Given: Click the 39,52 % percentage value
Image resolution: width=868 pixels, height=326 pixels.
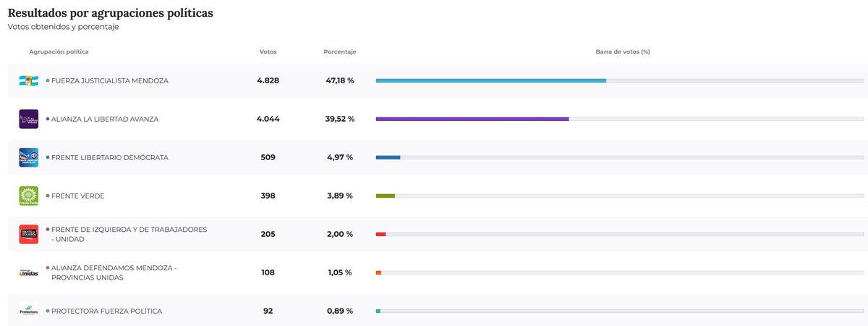Looking at the screenshot, I should click(x=339, y=119).
